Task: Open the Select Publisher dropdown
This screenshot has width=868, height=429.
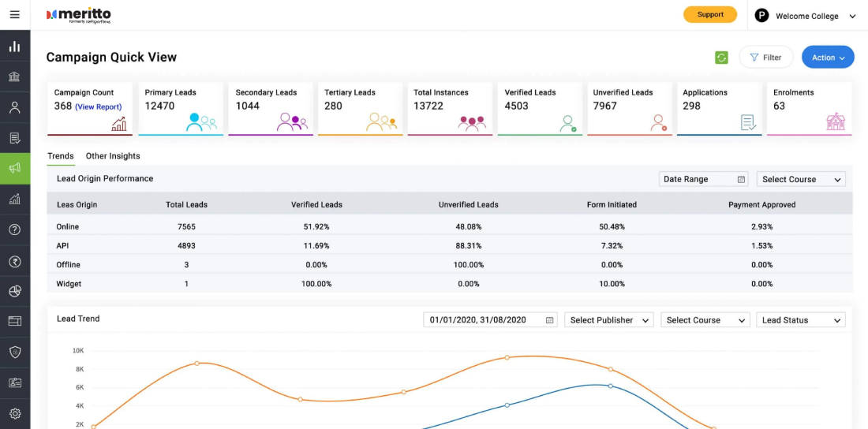Action: 609,320
